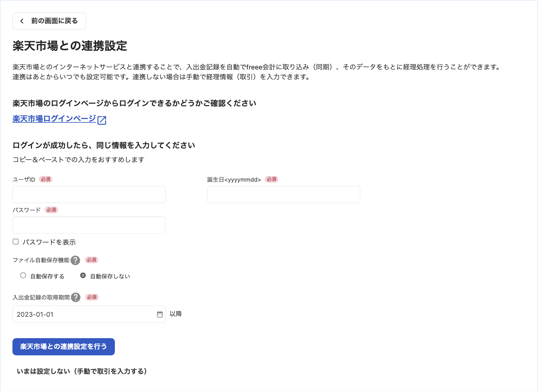Click help icon next to ファイル自動保存機能
This screenshot has width=538, height=392.
tap(75, 260)
